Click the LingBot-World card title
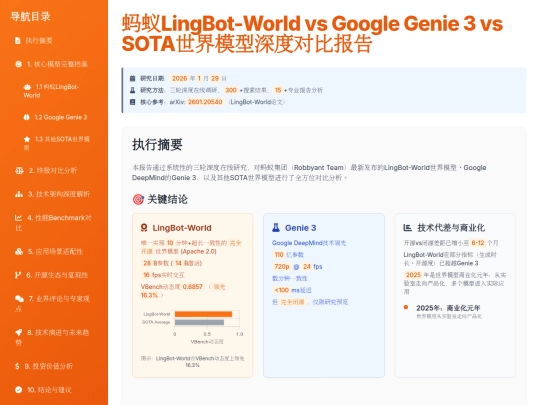This screenshot has width=540, height=405. (182, 228)
